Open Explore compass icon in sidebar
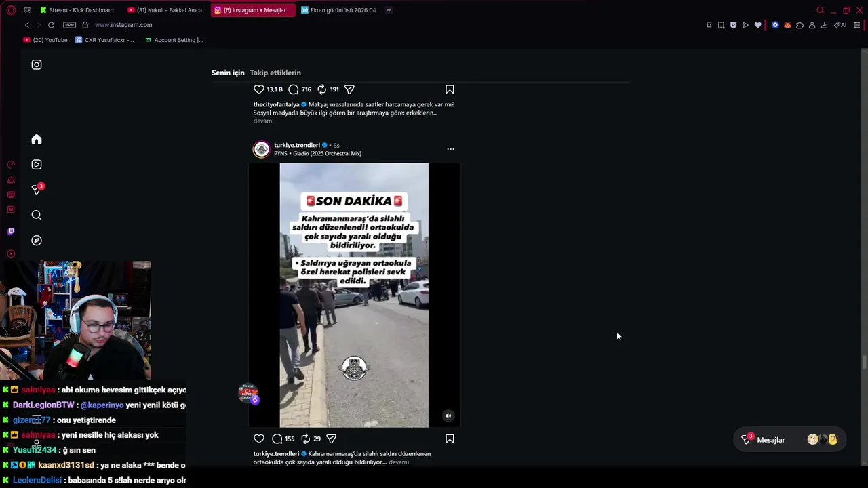 (x=37, y=241)
